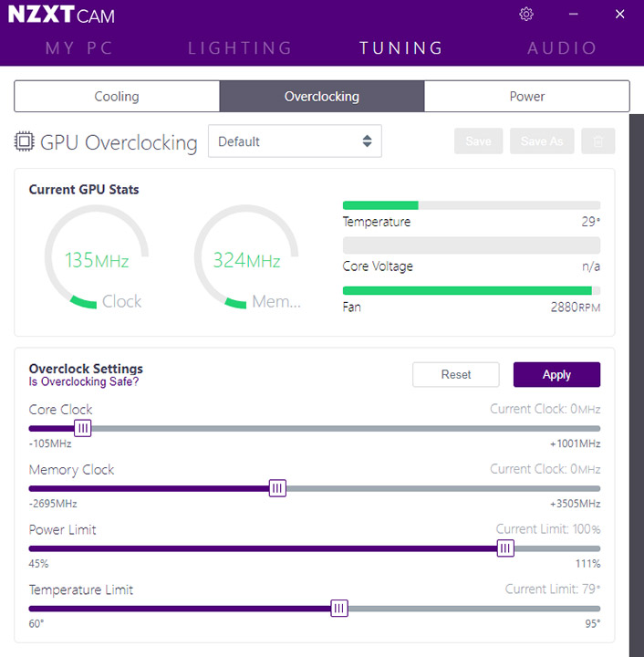
Task: Click the Fan speed progress bar
Action: point(472,291)
